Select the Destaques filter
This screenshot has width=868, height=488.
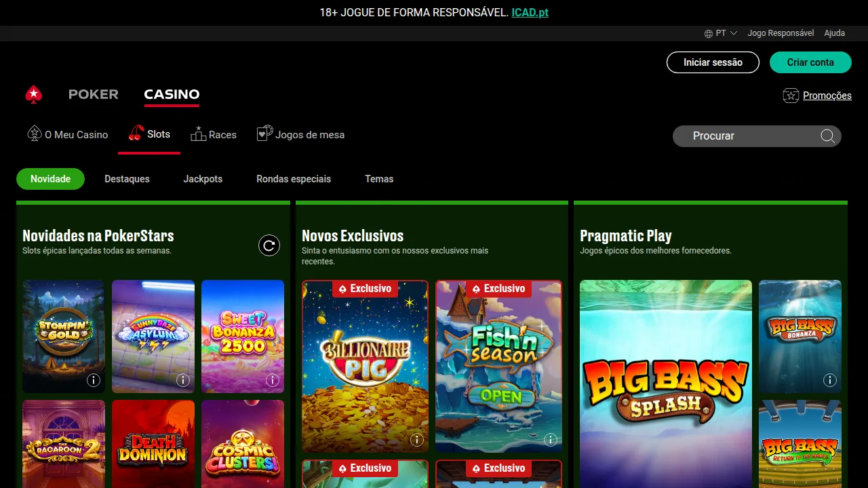click(127, 179)
